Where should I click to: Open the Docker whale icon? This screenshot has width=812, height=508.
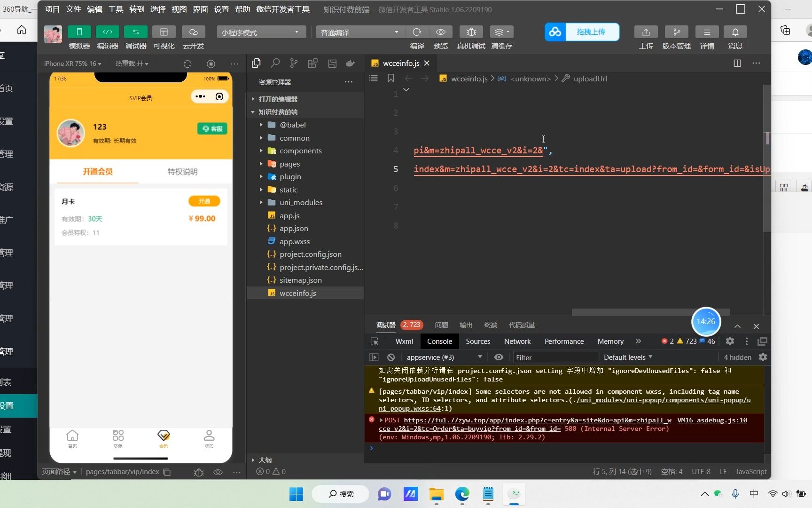coord(350,63)
